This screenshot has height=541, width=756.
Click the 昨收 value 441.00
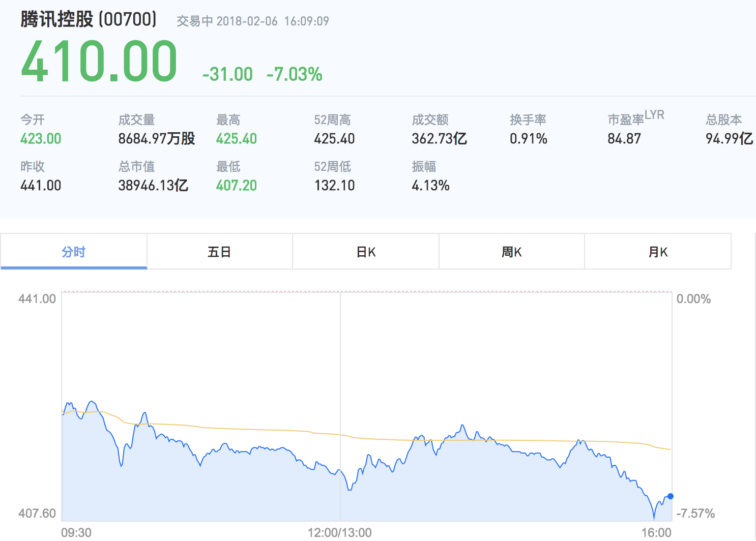point(41,186)
